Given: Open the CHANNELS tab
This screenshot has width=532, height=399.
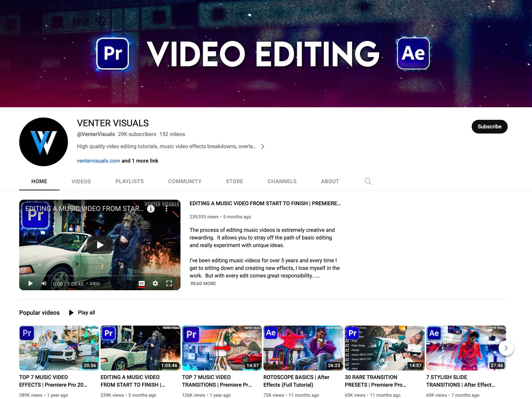Looking at the screenshot, I should pos(282,181).
